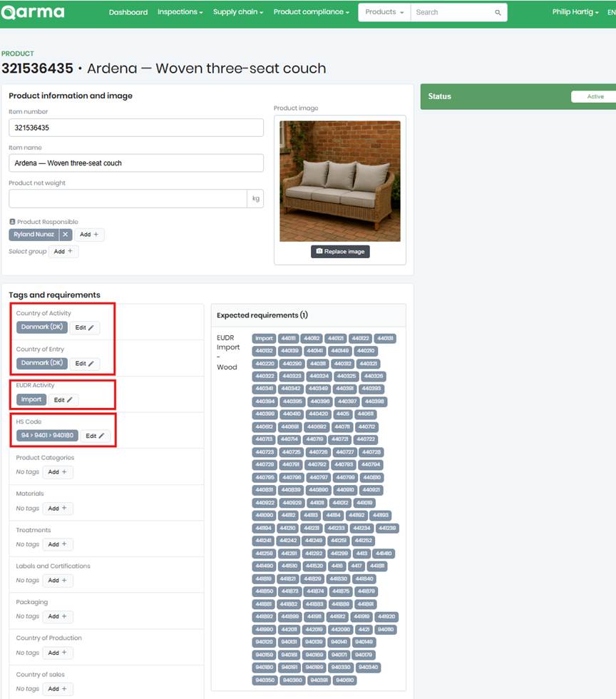Click Add next to Select group
The width and height of the screenshot is (616, 699).
(63, 250)
